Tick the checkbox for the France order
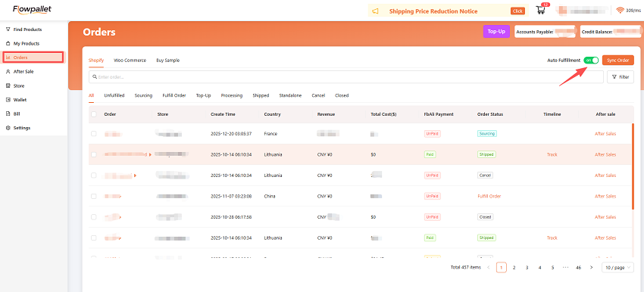Screen dimensions: 644x292 (x=94, y=134)
